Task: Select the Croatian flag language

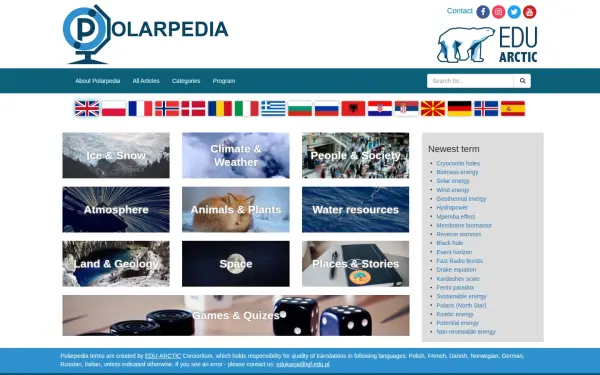Action: click(x=380, y=108)
